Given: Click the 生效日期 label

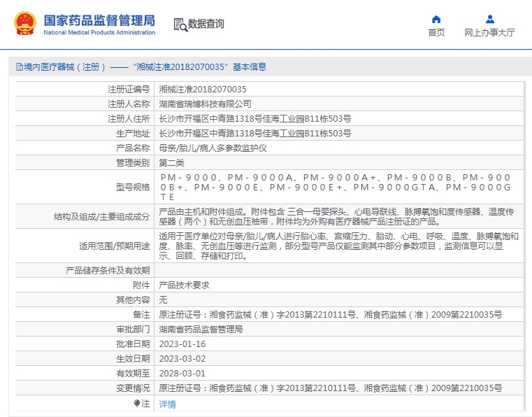Looking at the screenshot, I should [x=133, y=359].
